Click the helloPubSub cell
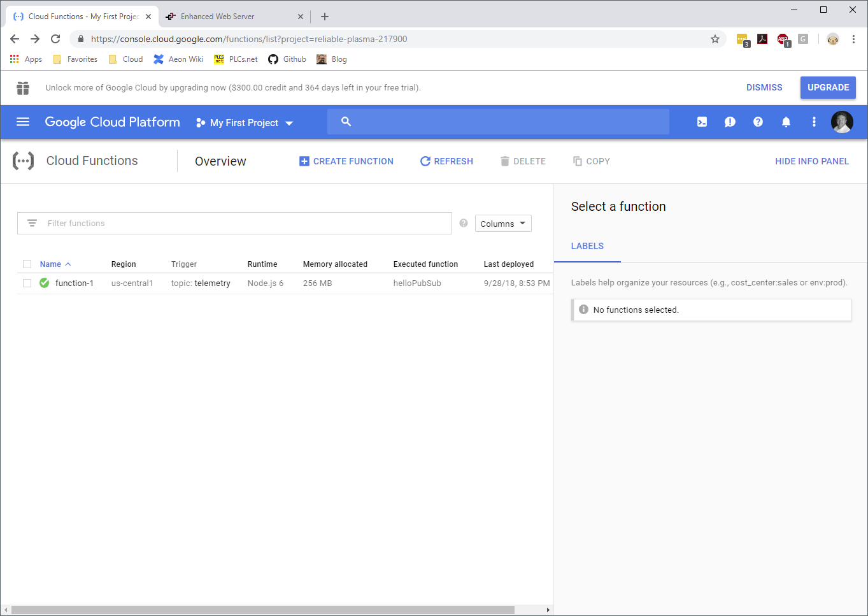Screen dimensions: 868x616 [417, 283]
